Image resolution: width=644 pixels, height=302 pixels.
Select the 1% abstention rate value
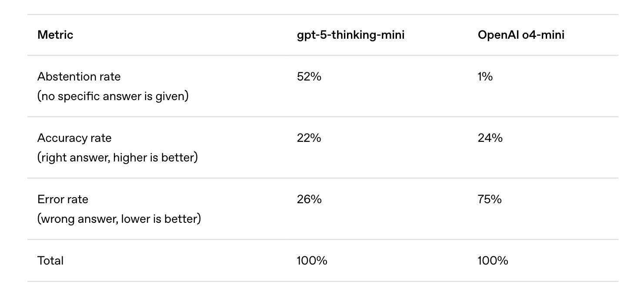pyautogui.click(x=485, y=77)
